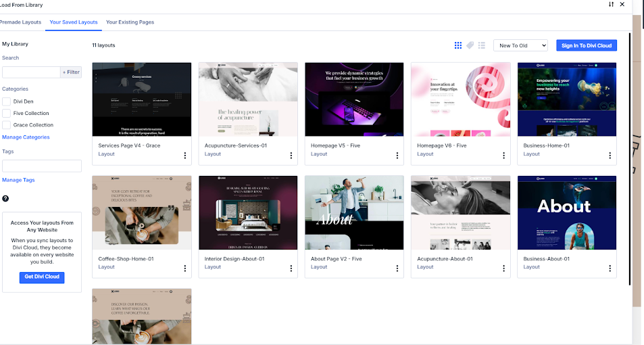Click the "Coffee-Shop-Home-01" layout title
This screenshot has height=345, width=644.
(126, 259)
